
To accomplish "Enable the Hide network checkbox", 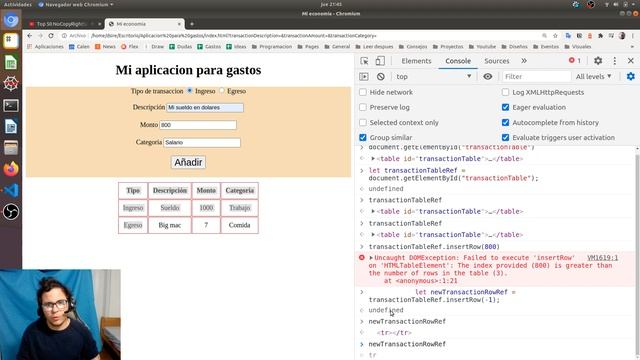I will coord(362,92).
